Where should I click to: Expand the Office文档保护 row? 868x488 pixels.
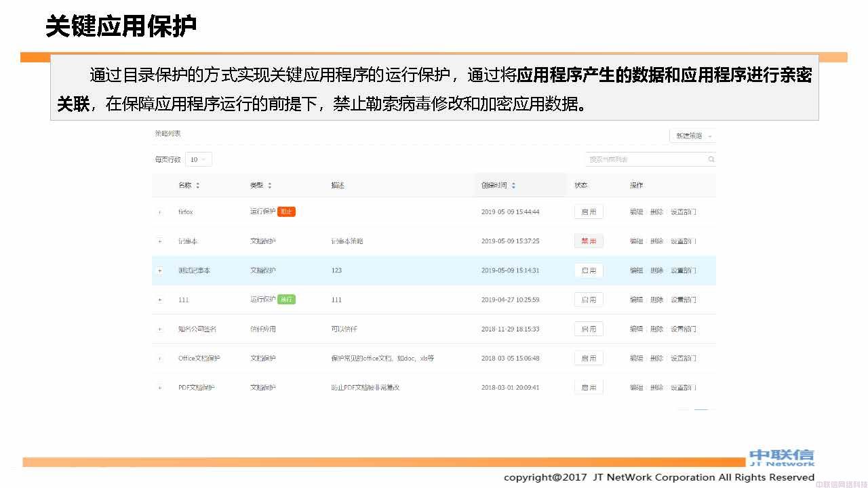pos(160,359)
